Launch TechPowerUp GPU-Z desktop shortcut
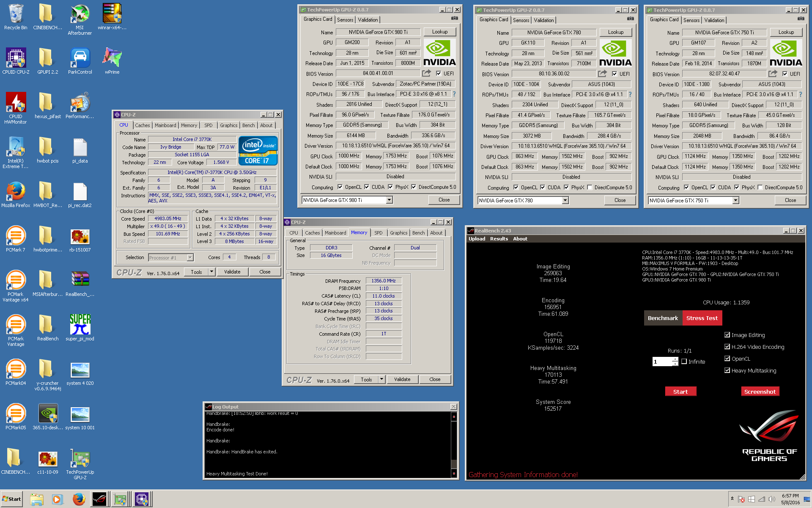Image resolution: width=812 pixels, height=508 pixels. [x=80, y=464]
